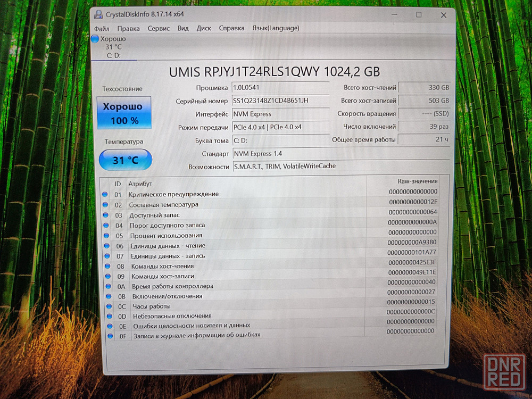Click status dot for Команды хост-чтения row
This screenshot has height=399, width=532.
[x=107, y=267]
